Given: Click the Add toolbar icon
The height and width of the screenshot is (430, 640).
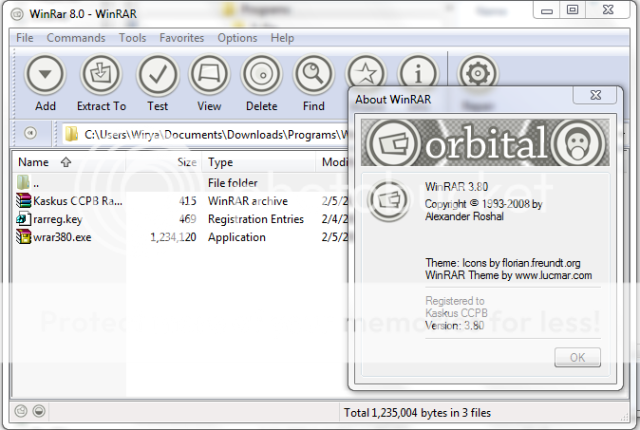Looking at the screenshot, I should pos(45,75).
